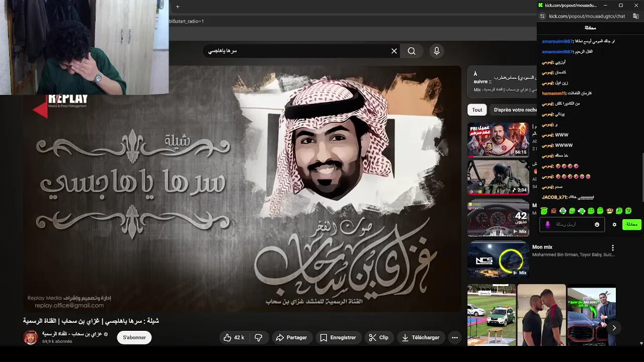Minimize the Kick popup window

tap(605, 5)
